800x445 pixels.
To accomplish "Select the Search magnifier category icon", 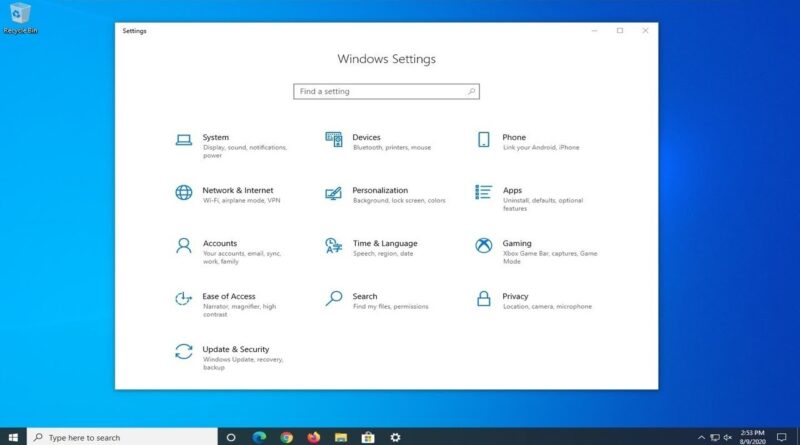I will coord(334,299).
